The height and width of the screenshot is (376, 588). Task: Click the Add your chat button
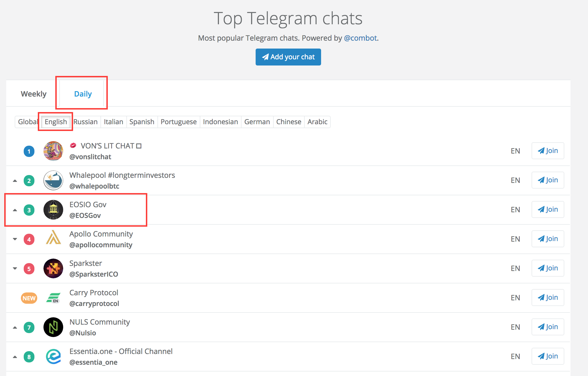click(288, 57)
